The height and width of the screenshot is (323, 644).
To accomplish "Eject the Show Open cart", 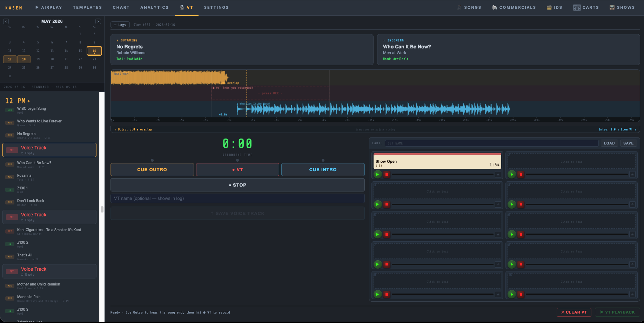I will 498,174.
